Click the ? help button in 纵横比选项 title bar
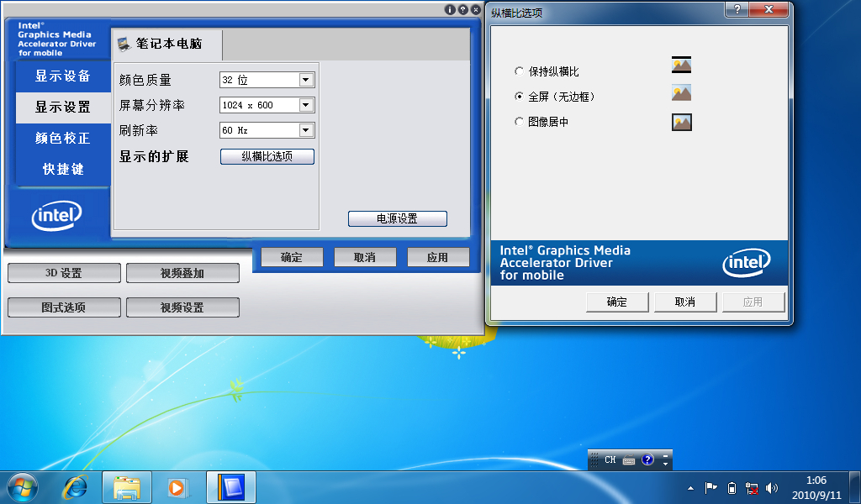This screenshot has height=504, width=861. pyautogui.click(x=737, y=9)
